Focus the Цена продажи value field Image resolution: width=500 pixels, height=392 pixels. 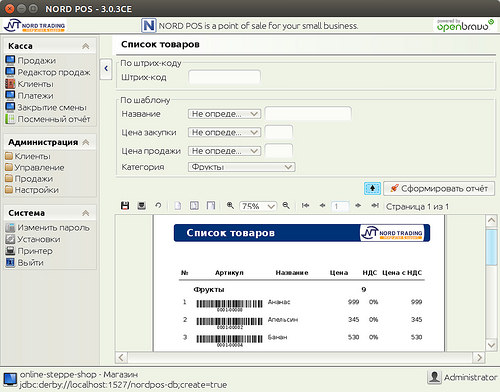coord(279,151)
